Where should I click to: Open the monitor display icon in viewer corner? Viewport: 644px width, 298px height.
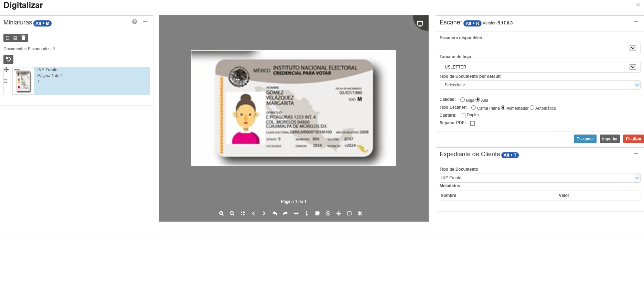tap(420, 24)
